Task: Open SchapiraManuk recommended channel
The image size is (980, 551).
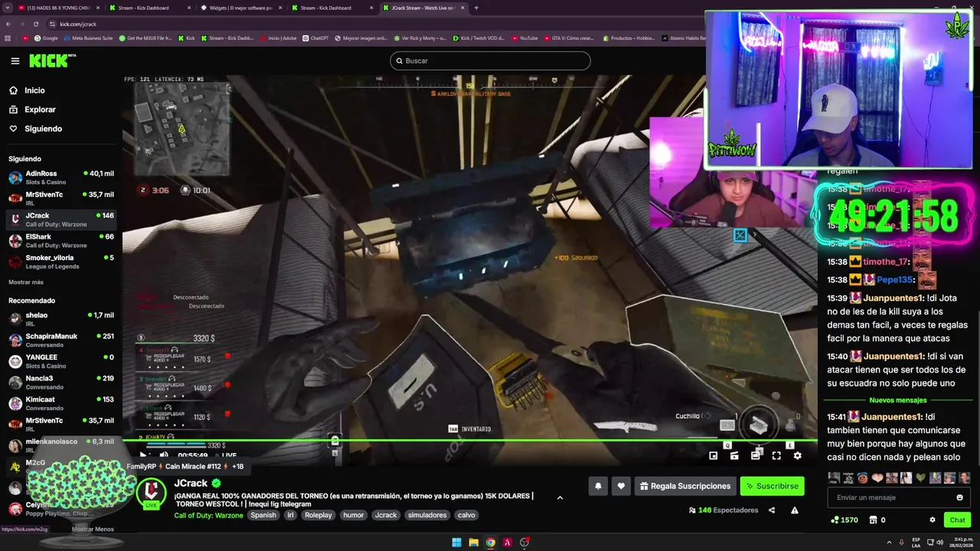Action: point(60,340)
